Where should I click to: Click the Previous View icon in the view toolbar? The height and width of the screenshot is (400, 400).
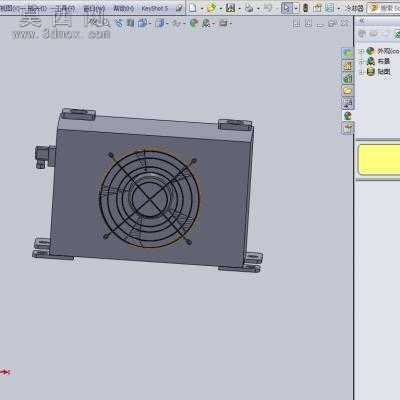click(119, 23)
